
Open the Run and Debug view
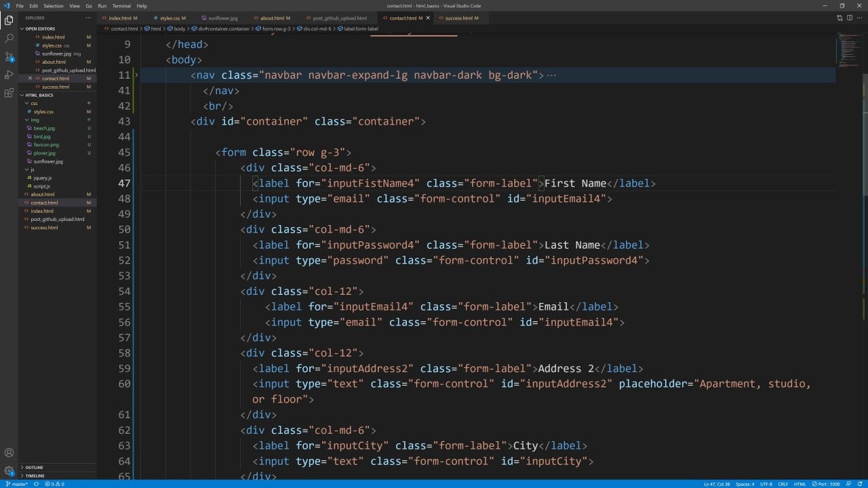pos(9,75)
